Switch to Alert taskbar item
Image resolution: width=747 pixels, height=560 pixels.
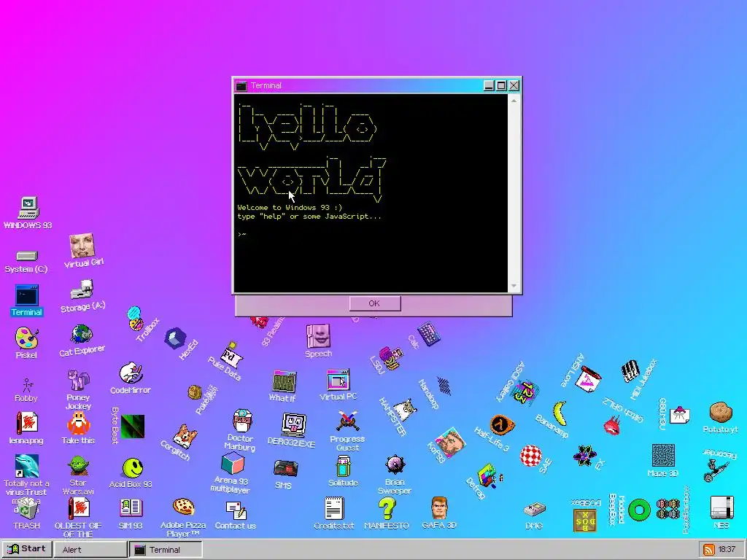(x=90, y=550)
